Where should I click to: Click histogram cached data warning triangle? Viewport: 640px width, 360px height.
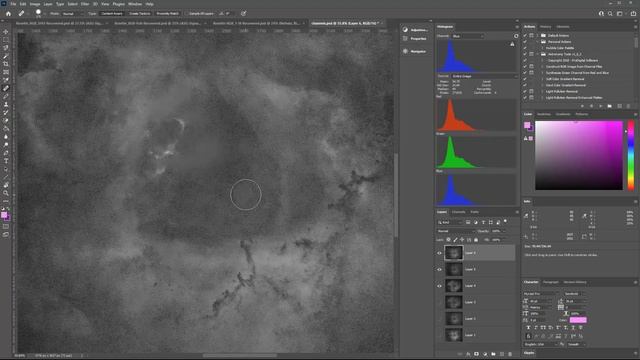click(512, 44)
